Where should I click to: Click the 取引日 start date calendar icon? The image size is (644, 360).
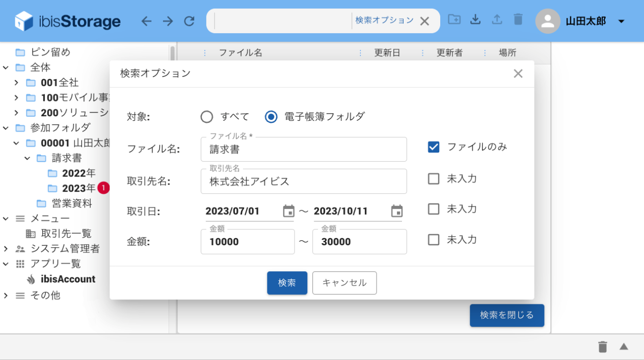click(x=287, y=211)
